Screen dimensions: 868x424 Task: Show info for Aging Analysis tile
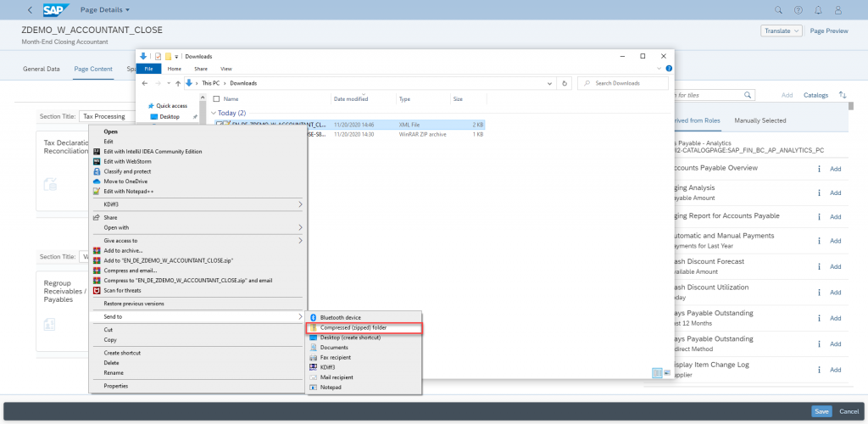click(819, 192)
